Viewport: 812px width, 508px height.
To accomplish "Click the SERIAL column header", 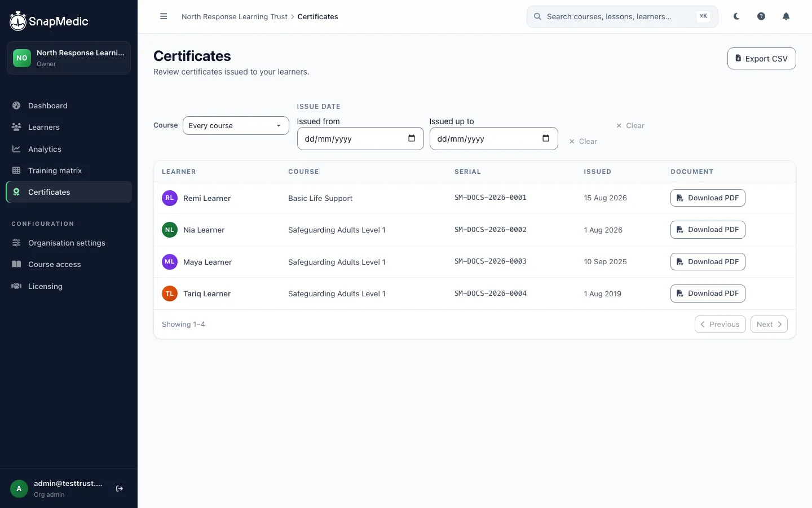I will (468, 172).
